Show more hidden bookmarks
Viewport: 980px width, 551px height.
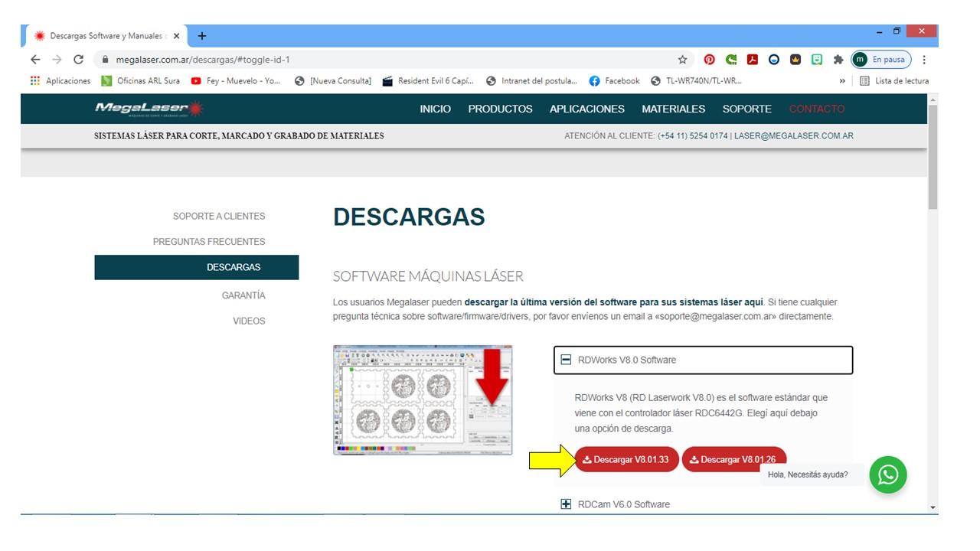(842, 81)
